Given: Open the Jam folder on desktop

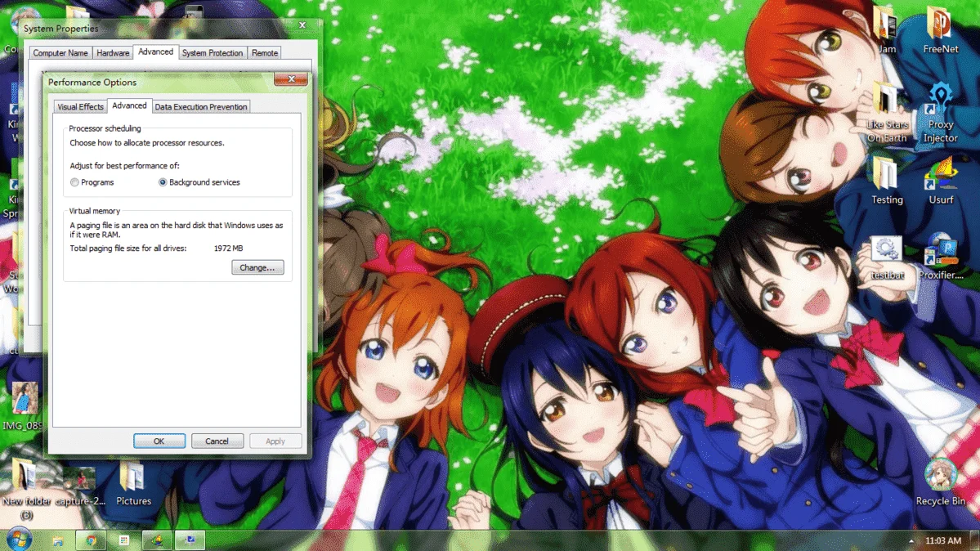Looking at the screenshot, I should [x=886, y=29].
